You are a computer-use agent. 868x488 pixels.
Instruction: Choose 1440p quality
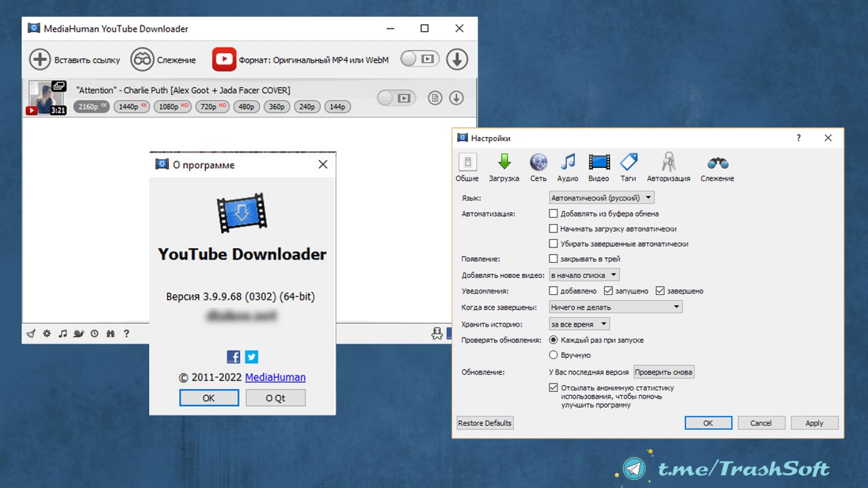[x=131, y=106]
